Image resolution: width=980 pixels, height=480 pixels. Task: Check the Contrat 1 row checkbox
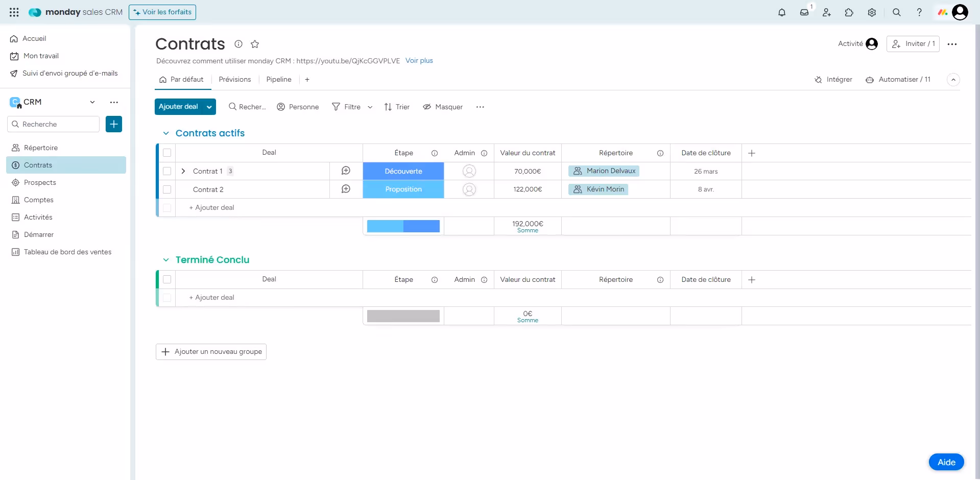coord(167,171)
